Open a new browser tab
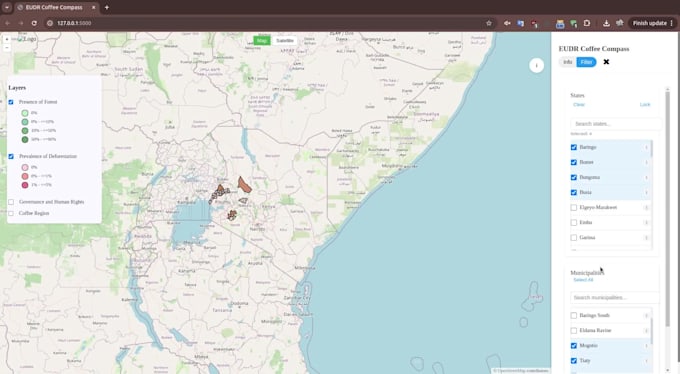 coord(107,7)
